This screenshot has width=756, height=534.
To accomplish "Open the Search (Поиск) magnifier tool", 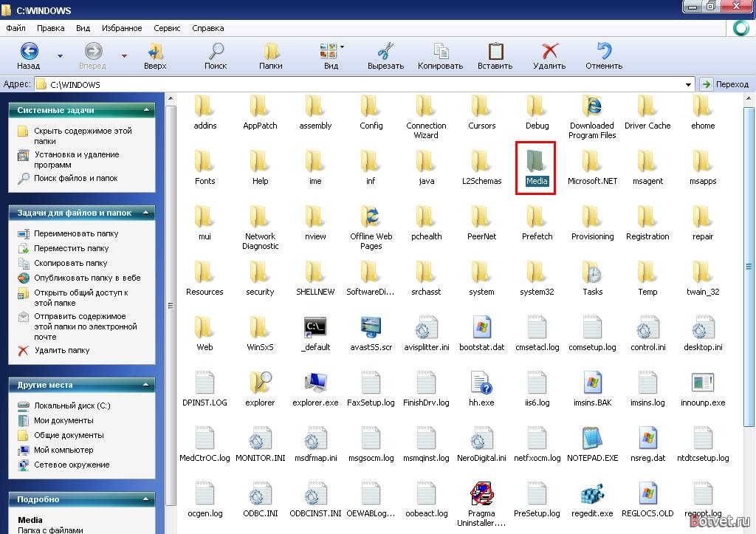I will [x=216, y=51].
